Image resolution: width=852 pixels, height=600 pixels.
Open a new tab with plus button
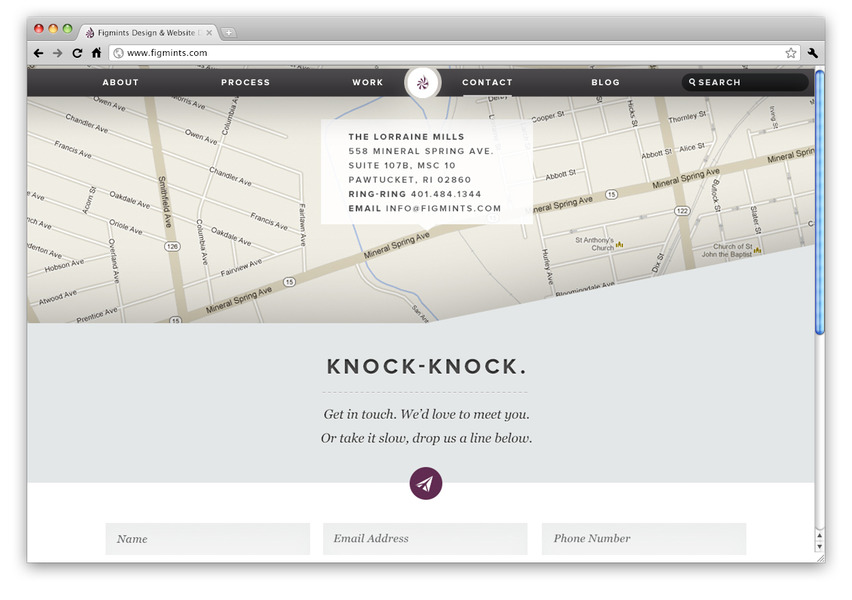pos(229,33)
